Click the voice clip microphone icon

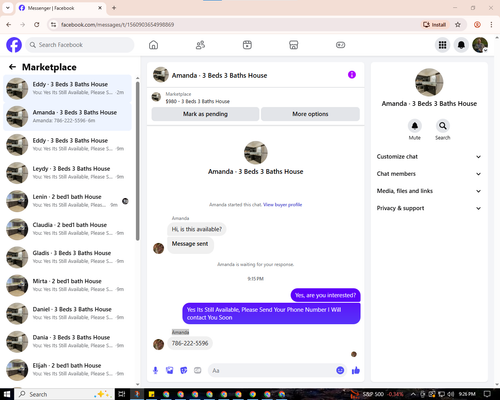coord(155,370)
